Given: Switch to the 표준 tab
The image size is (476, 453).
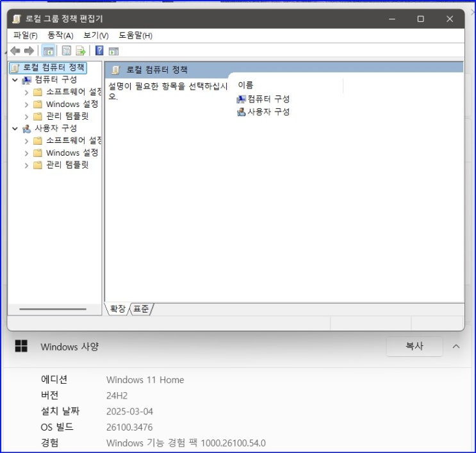Looking at the screenshot, I should tap(141, 309).
